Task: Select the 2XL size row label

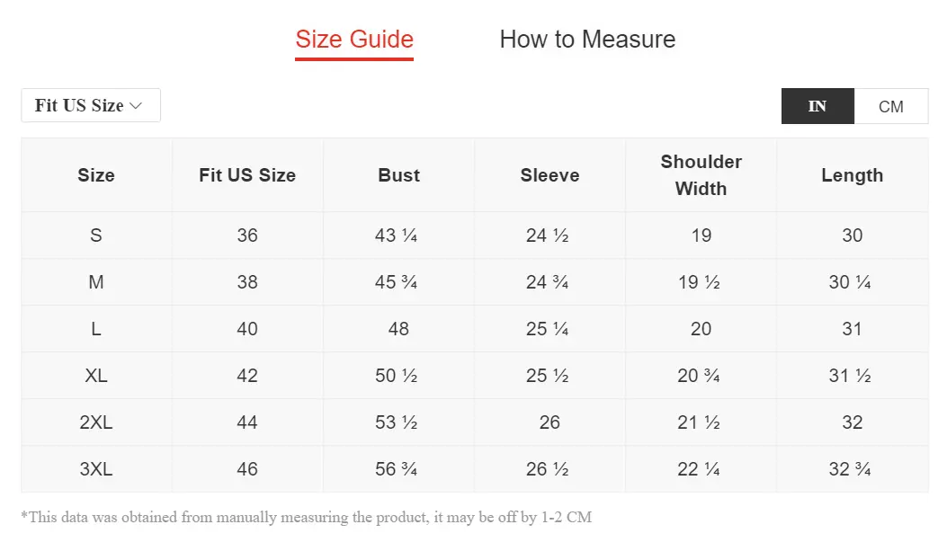Action: click(x=96, y=422)
